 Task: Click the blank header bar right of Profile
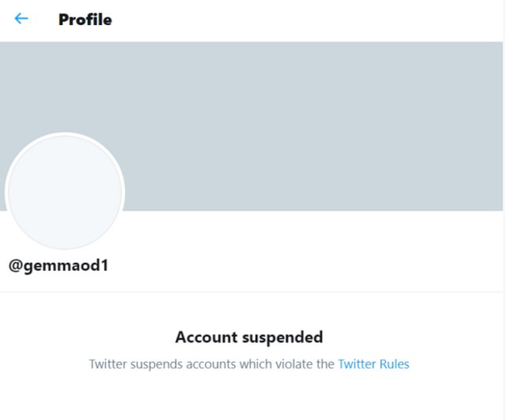(x=314, y=20)
